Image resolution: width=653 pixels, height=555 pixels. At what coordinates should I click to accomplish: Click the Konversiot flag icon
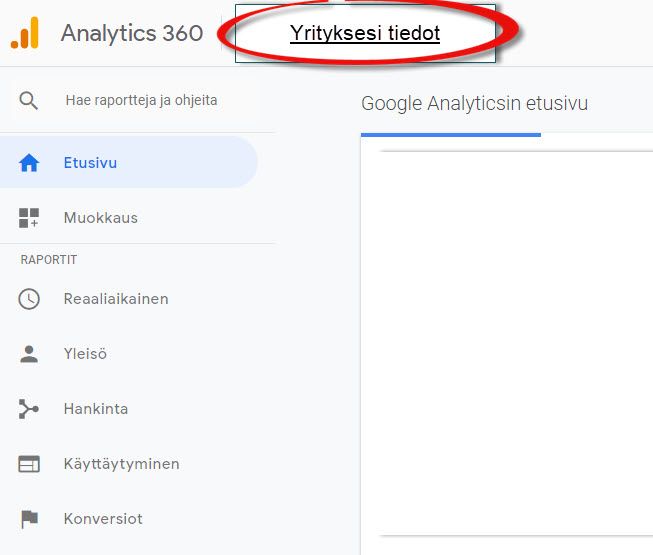point(29,519)
